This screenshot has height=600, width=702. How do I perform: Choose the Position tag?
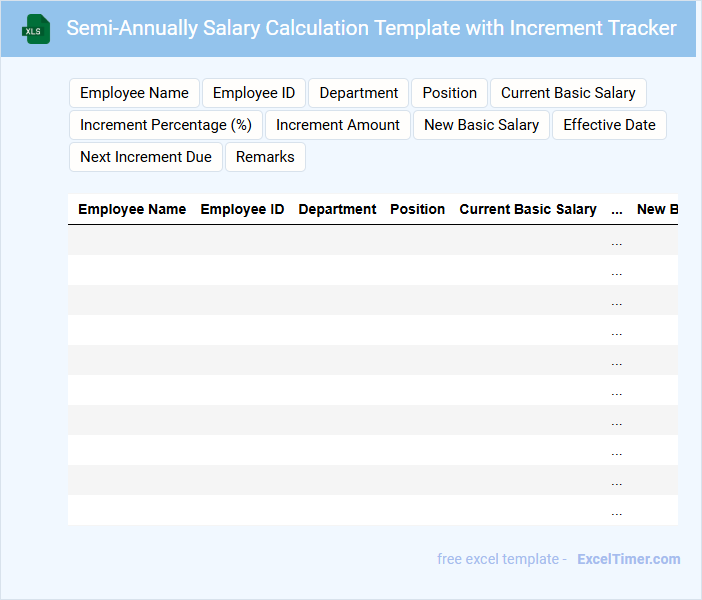449,93
